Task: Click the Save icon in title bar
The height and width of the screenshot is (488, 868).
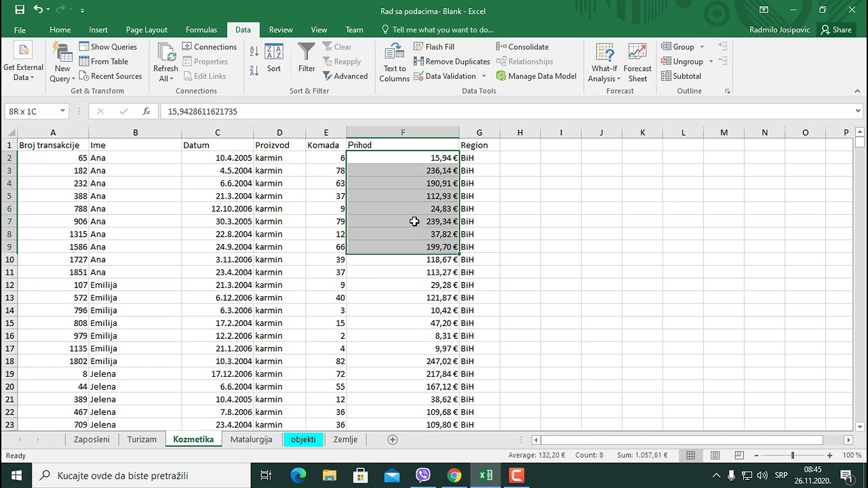Action: (x=20, y=10)
